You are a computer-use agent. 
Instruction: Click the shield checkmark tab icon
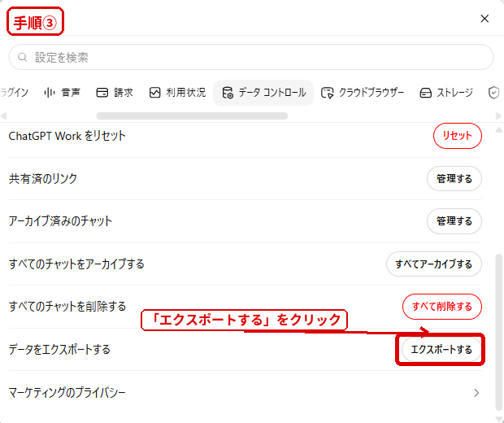coord(493,93)
